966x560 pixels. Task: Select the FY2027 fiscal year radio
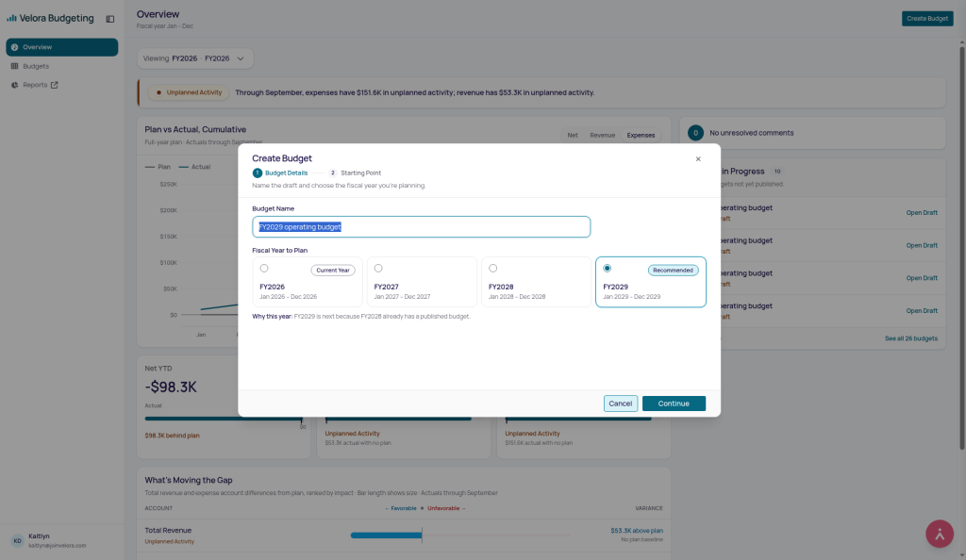[378, 269]
